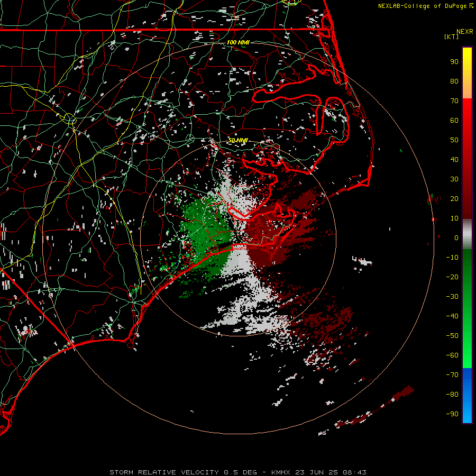Click the -20 value on velocity scale
Image resolution: width=476 pixels, height=476 pixels.
coord(452,277)
